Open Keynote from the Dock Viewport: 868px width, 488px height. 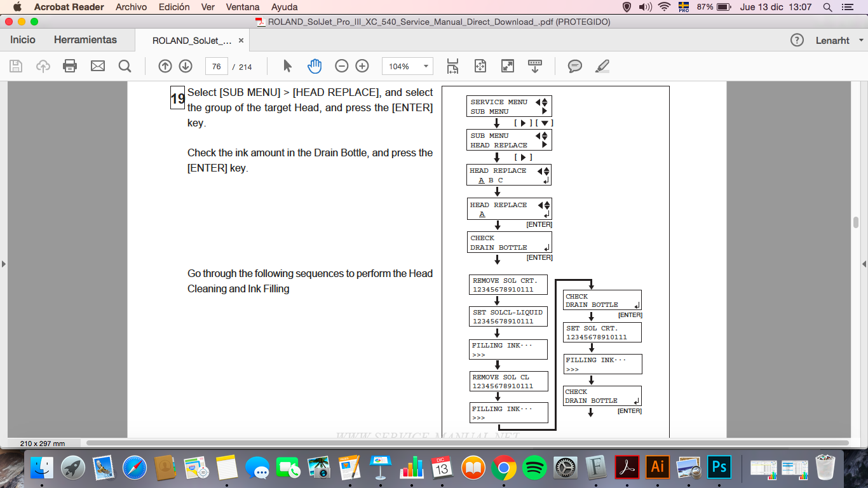(x=381, y=468)
